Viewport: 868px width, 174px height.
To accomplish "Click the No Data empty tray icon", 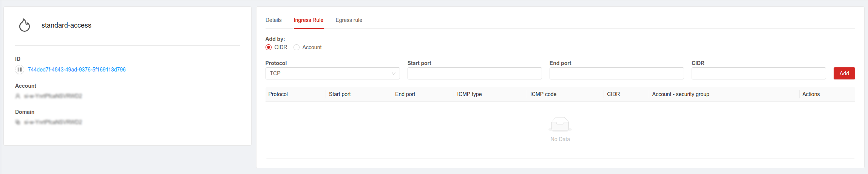I will pos(560,124).
